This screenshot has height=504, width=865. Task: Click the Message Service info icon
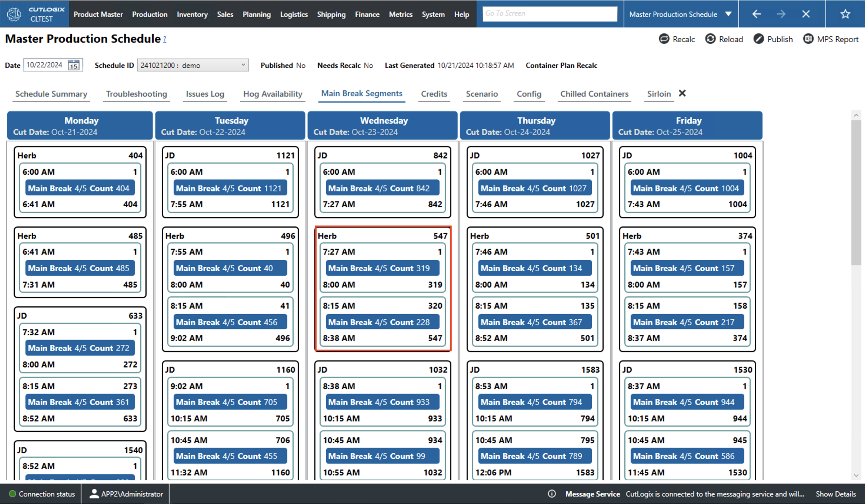click(x=552, y=494)
